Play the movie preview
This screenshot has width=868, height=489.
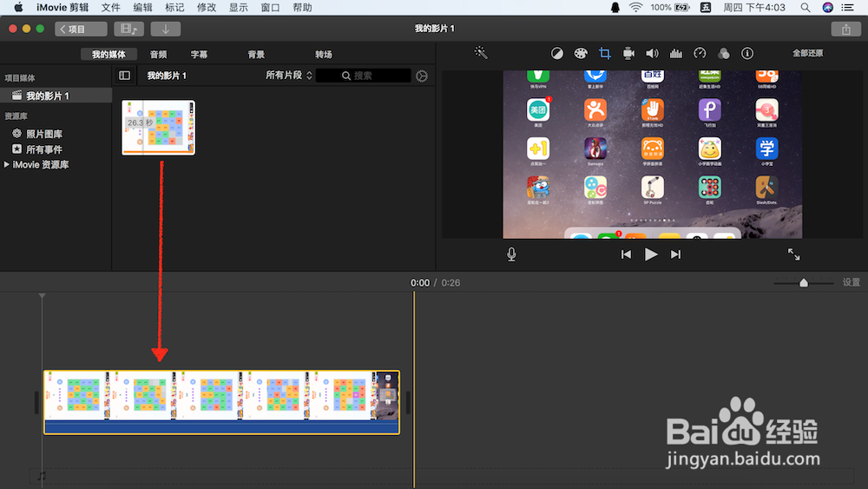[x=651, y=254]
